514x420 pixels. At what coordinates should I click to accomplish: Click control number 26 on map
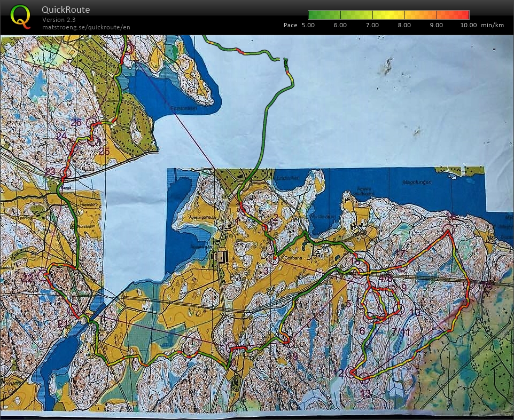click(x=76, y=122)
